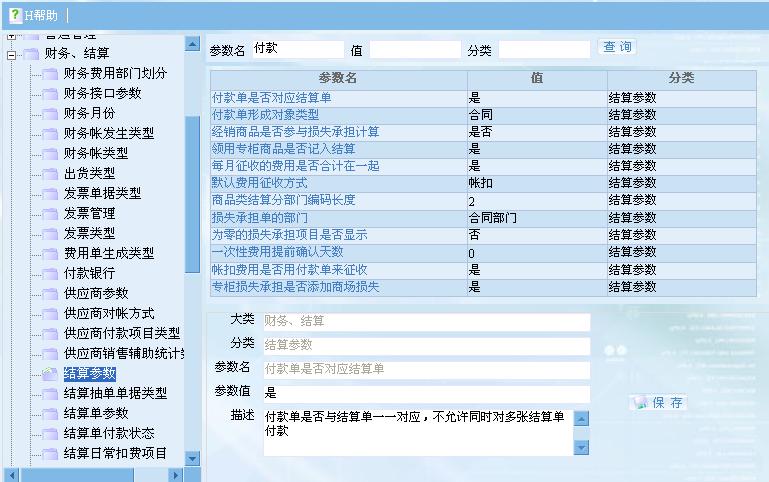
Task: Click the 查询 search button
Action: 617,47
